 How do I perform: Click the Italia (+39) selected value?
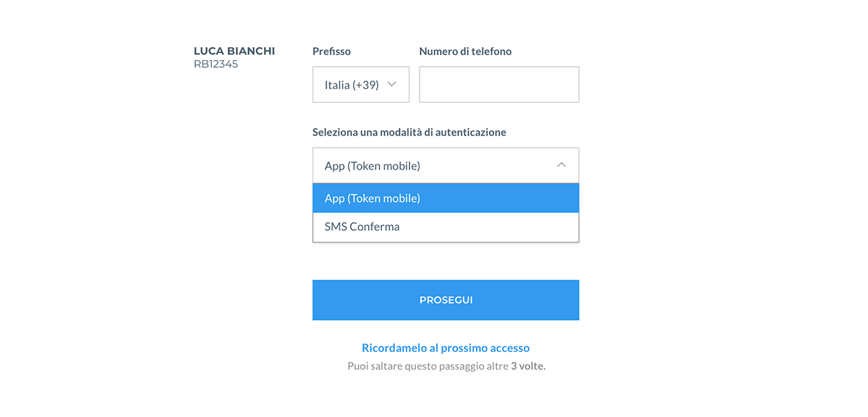click(352, 85)
